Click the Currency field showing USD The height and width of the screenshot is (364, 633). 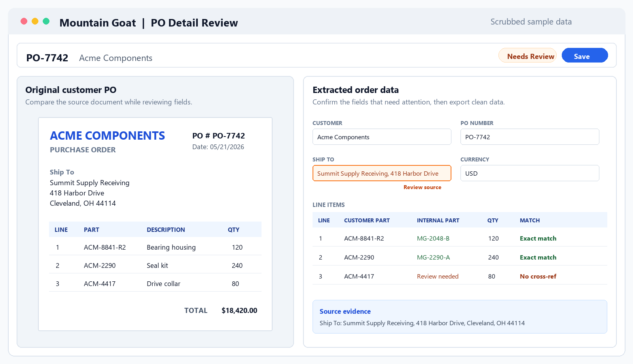click(530, 173)
